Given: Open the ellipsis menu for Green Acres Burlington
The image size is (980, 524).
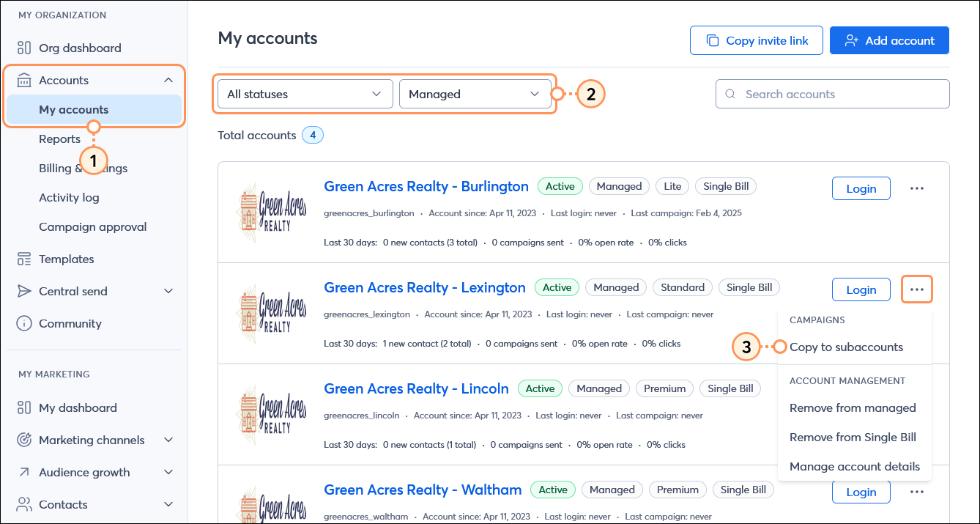Looking at the screenshot, I should click(916, 188).
